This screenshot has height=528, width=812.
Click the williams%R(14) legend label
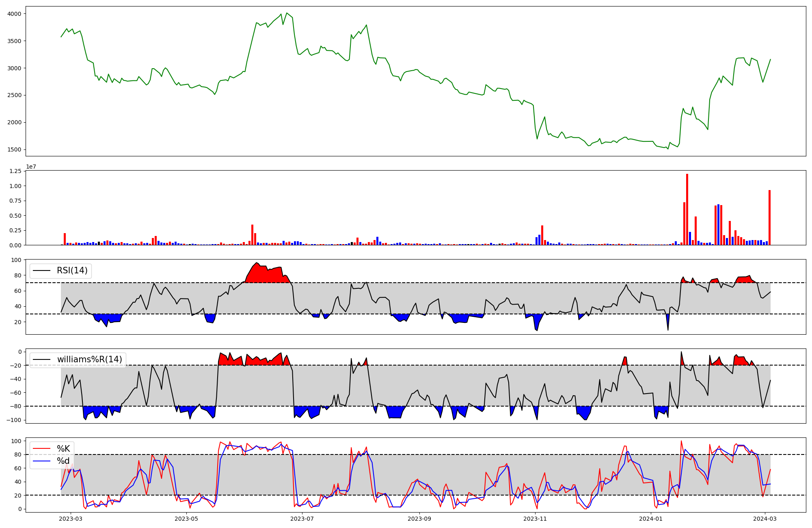[x=89, y=359]
